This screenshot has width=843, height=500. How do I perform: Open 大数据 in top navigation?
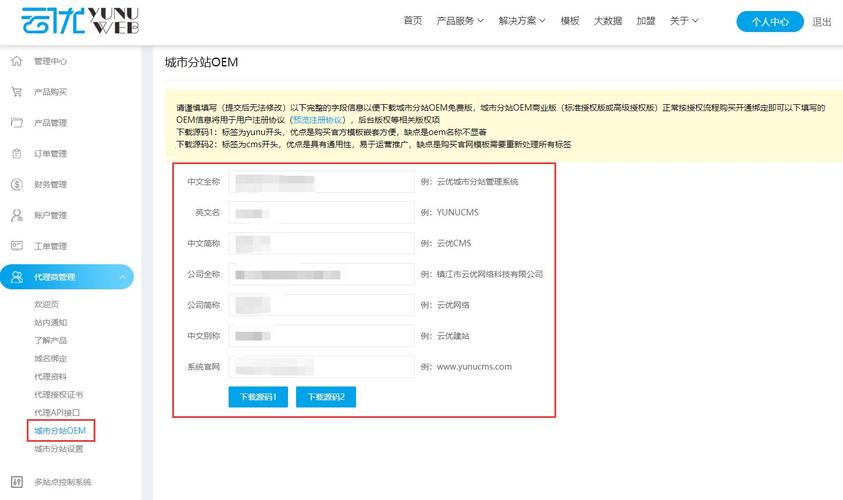pos(608,20)
